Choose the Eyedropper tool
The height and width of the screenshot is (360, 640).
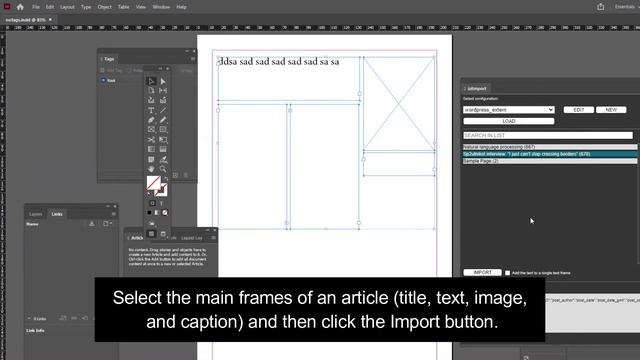163,160
